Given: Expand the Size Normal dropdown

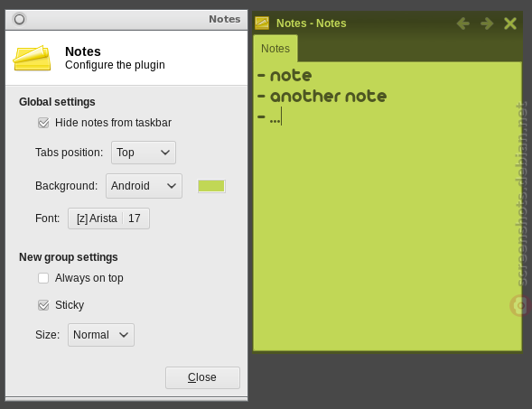Looking at the screenshot, I should 101,335.
